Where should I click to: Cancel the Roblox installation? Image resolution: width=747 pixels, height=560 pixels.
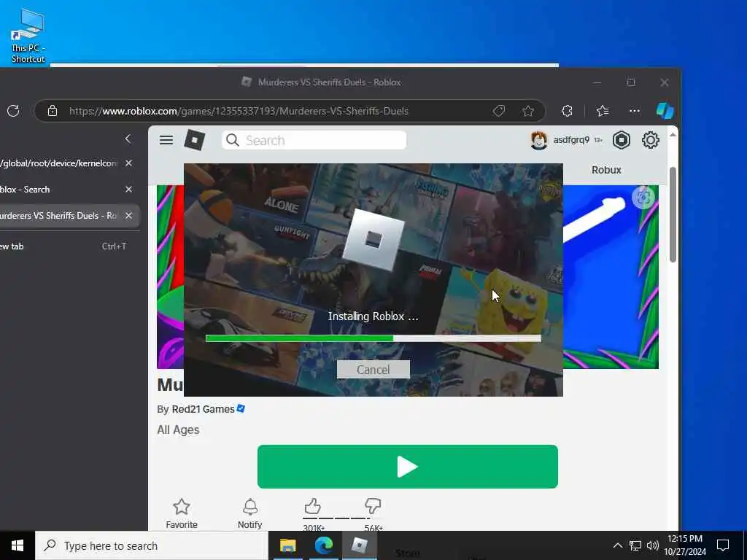(x=373, y=370)
